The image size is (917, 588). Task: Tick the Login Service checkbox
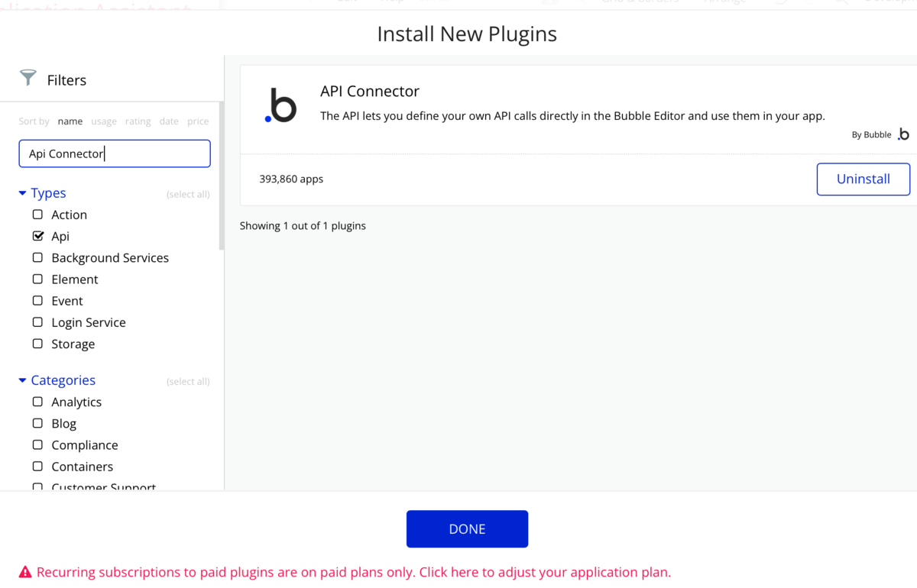[x=37, y=322]
